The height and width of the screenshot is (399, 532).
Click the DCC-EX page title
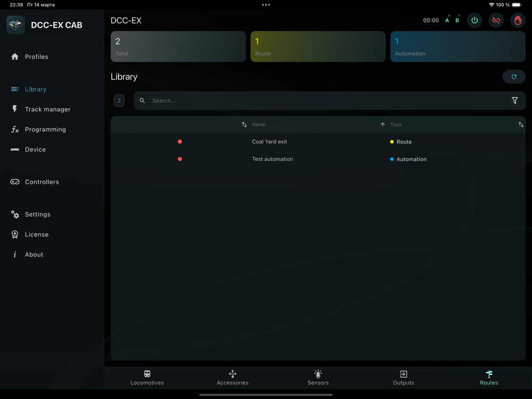(x=126, y=20)
